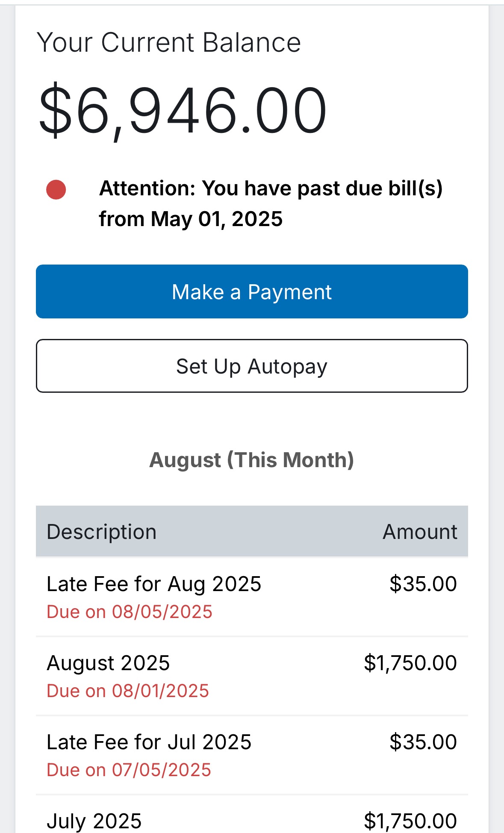Open the August 2025 rent charge entry
The image size is (504, 833).
click(x=108, y=663)
